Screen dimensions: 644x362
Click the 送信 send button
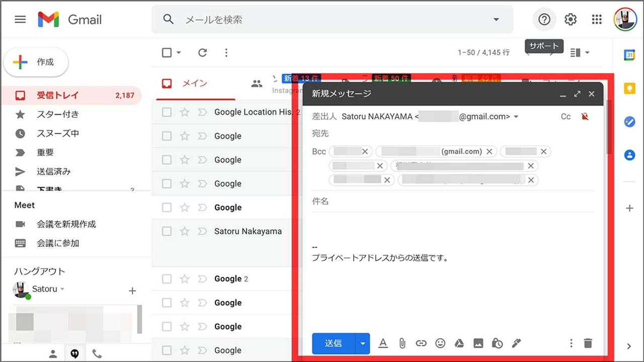coord(333,343)
